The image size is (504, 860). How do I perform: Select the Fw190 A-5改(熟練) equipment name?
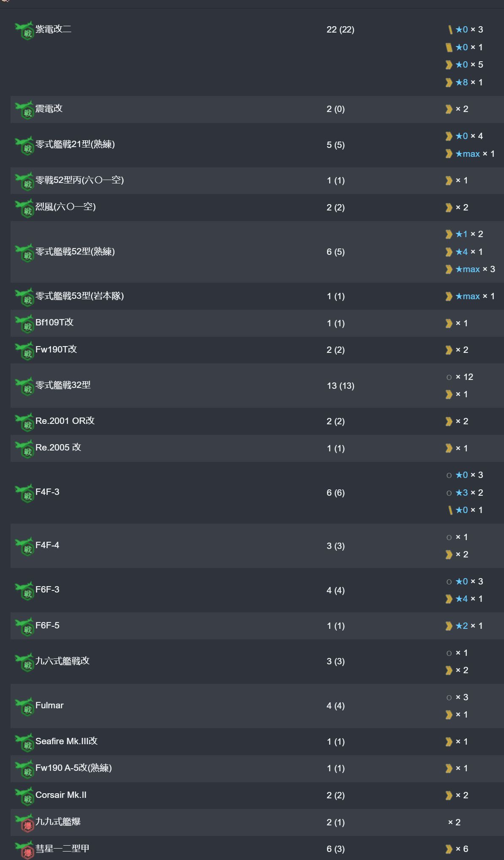74,768
